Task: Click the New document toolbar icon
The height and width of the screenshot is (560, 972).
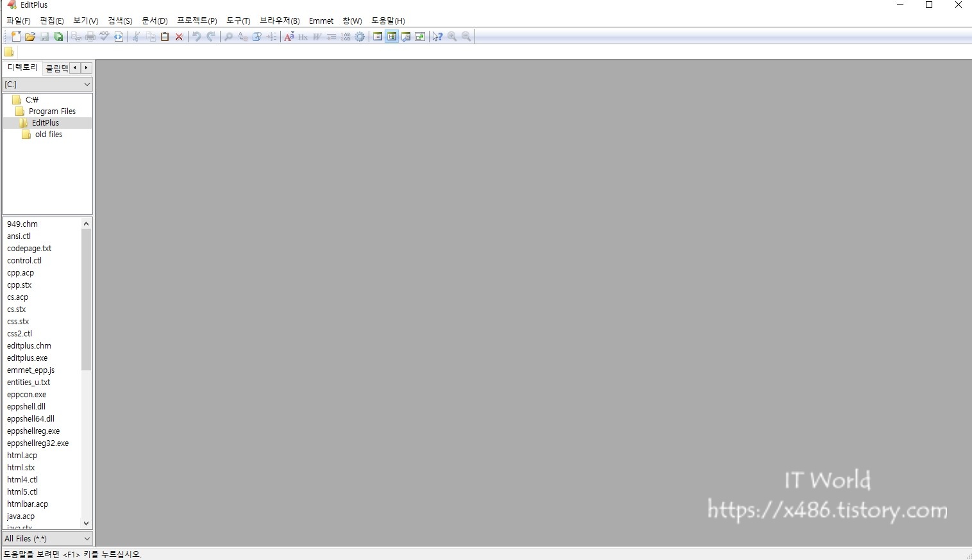Action: click(16, 37)
